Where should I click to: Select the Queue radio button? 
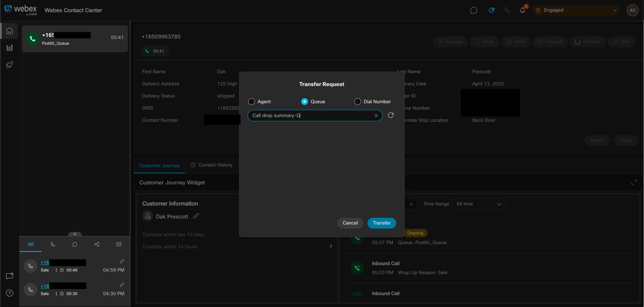[304, 102]
